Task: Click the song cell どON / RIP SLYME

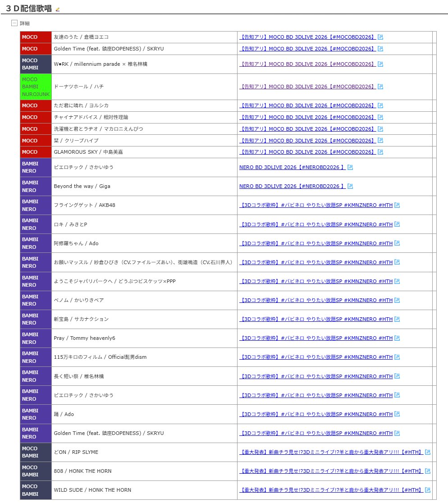Action: pos(144,452)
